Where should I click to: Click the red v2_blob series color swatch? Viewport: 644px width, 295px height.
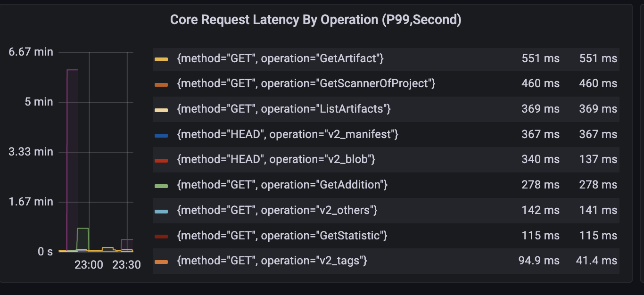(x=161, y=161)
